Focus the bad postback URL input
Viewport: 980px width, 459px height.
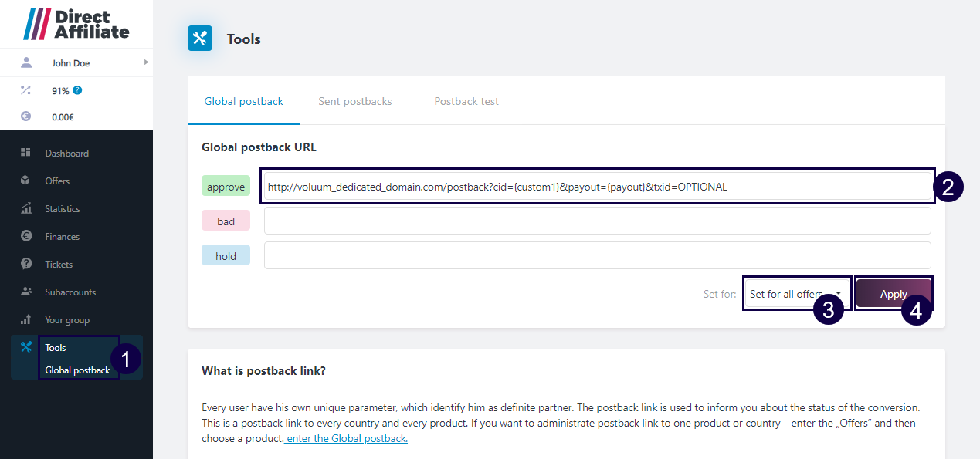click(596, 221)
